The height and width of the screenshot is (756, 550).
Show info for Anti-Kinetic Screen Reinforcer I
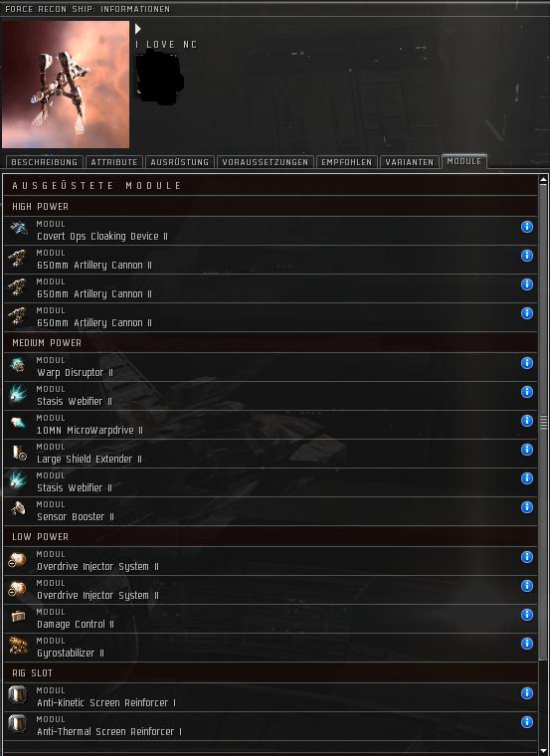527,693
